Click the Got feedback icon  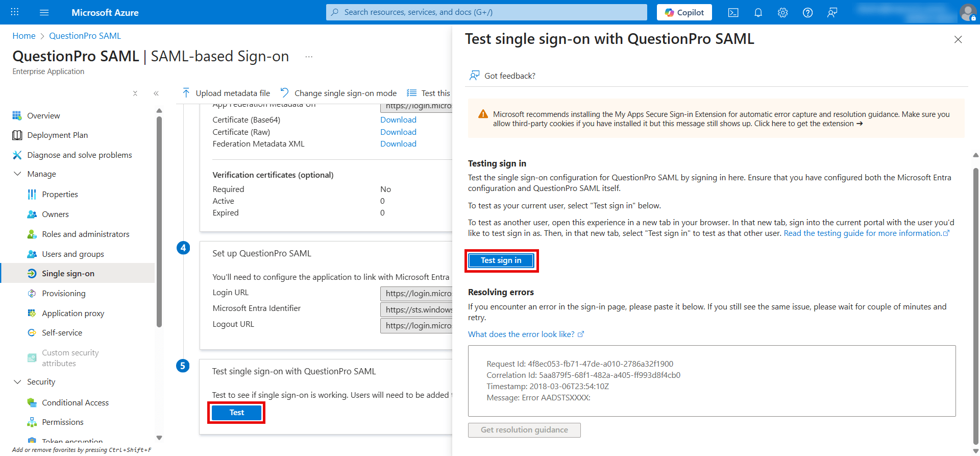click(475, 76)
